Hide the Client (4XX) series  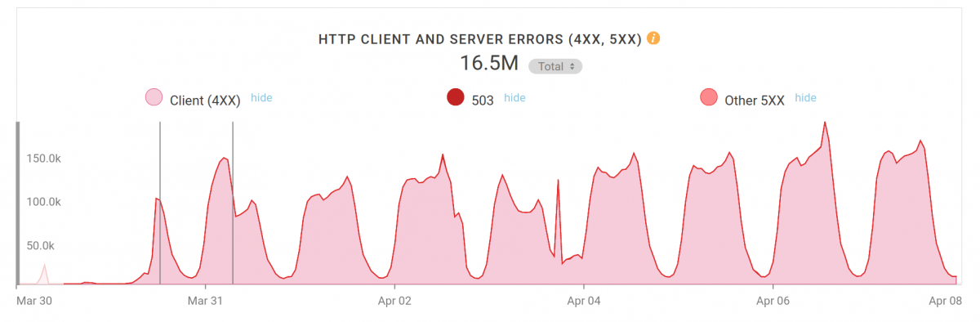click(x=261, y=97)
